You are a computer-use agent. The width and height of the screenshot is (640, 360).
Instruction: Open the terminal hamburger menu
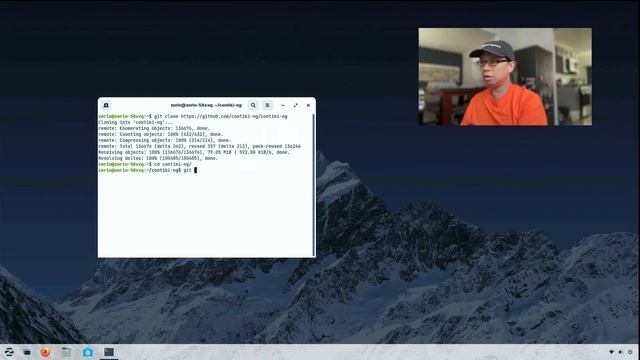[267, 105]
